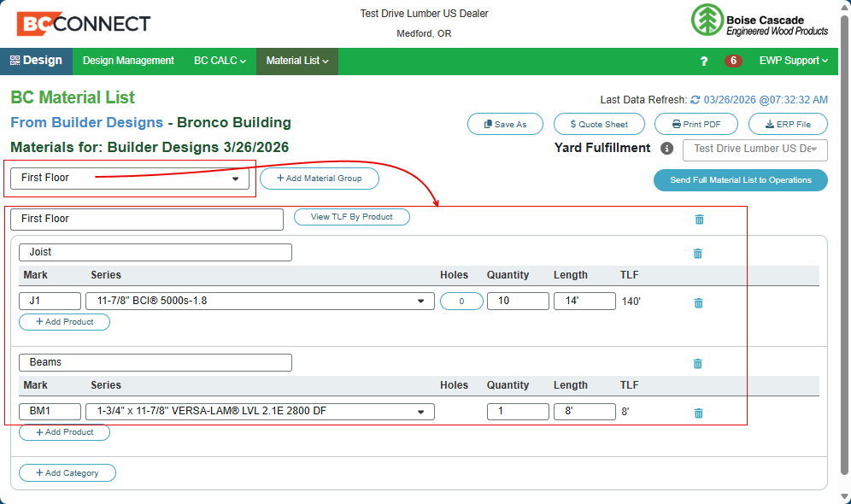Screen dimensions: 851x504
Task: Click the page vertical scrollbar
Action: point(844,244)
